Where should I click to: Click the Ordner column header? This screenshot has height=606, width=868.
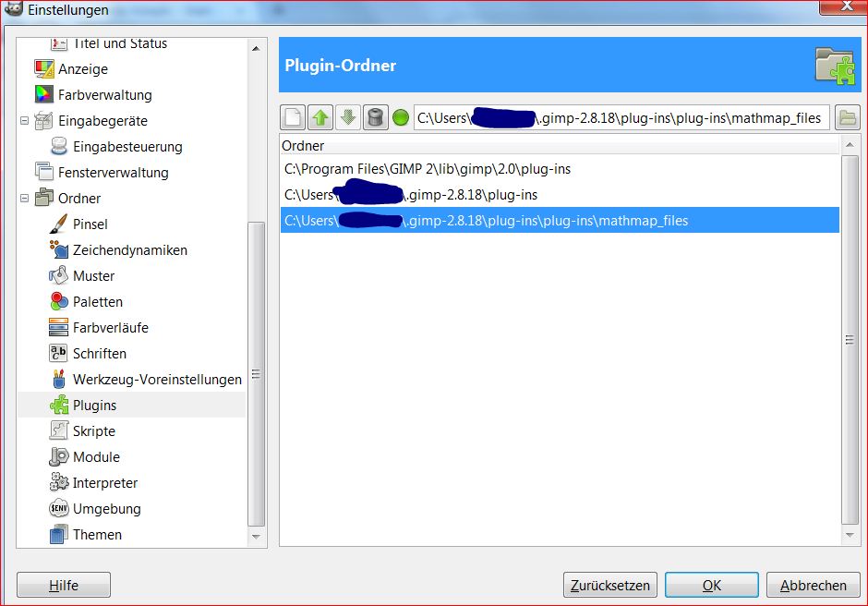click(560, 146)
